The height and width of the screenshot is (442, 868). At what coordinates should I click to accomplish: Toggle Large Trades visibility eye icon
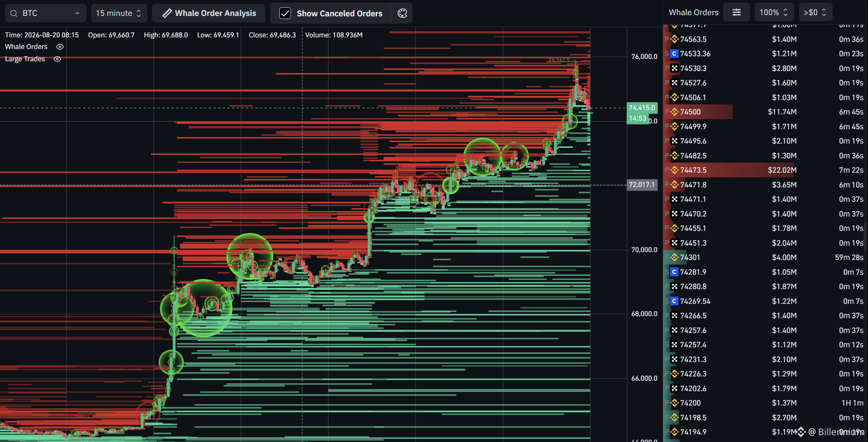pyautogui.click(x=57, y=59)
